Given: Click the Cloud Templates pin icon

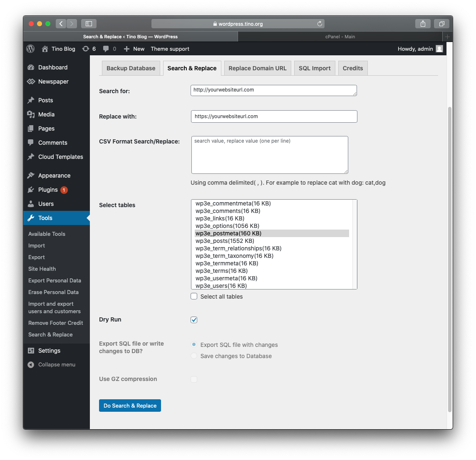Looking at the screenshot, I should pyautogui.click(x=31, y=157).
